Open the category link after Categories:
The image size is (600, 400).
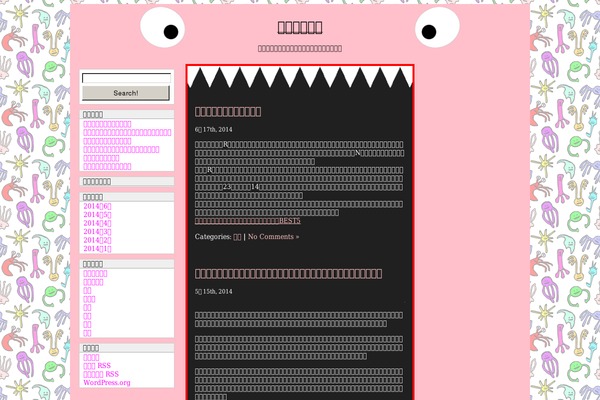(237, 237)
